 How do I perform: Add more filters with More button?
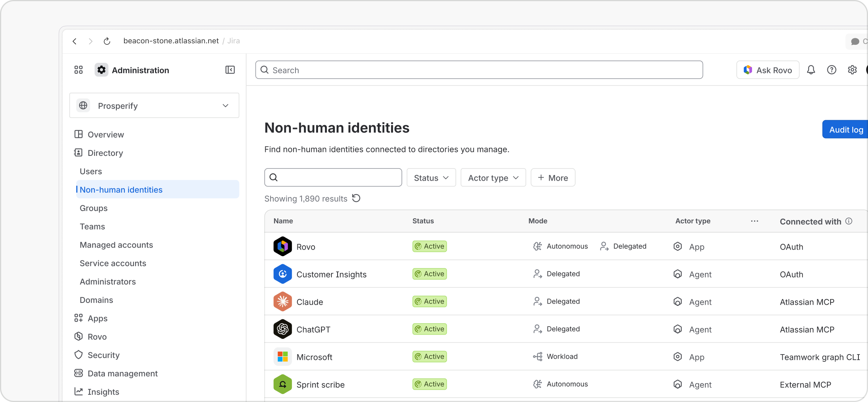click(x=553, y=178)
